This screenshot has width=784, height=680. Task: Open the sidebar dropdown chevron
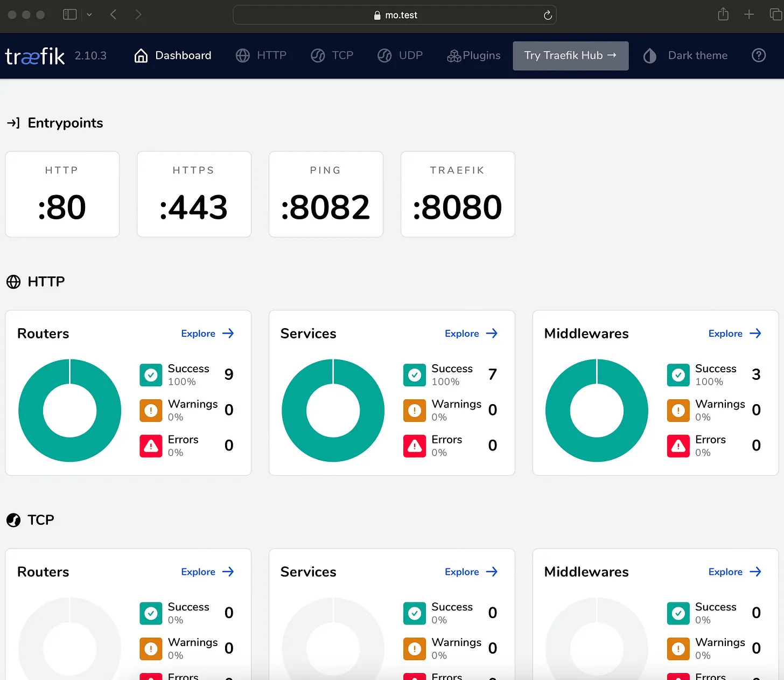point(89,15)
